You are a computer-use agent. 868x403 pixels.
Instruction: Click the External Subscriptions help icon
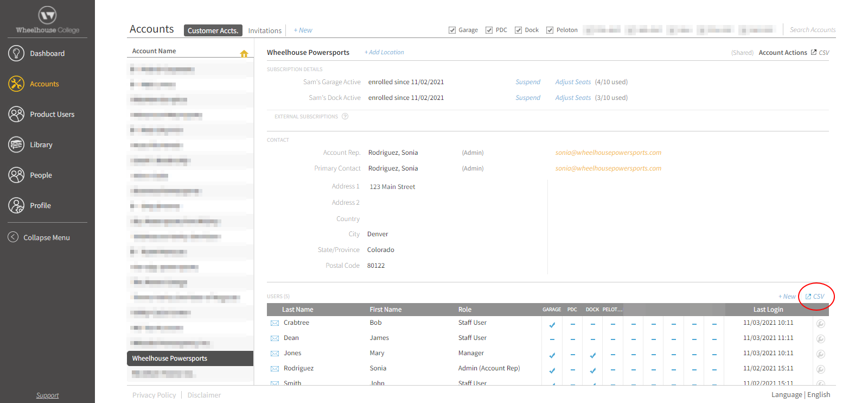coord(345,116)
